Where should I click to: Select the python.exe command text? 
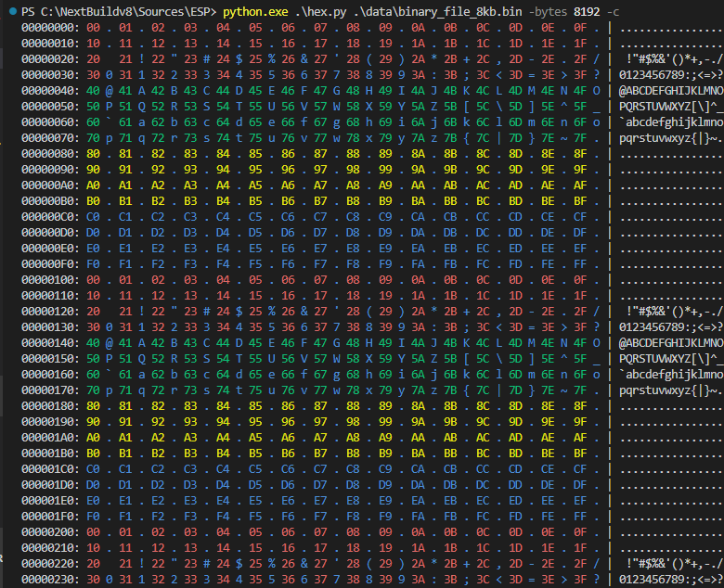255,12
